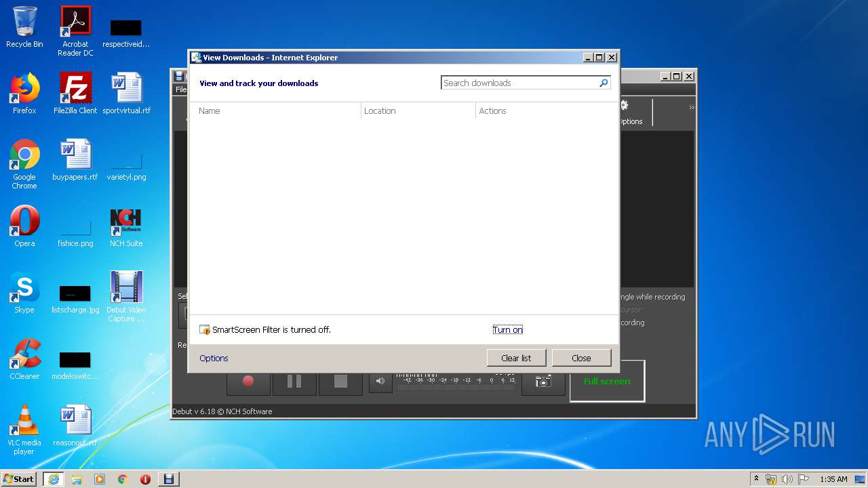This screenshot has height=488, width=868.
Task: Open the Firefox desktop icon
Action: pyautogui.click(x=24, y=94)
